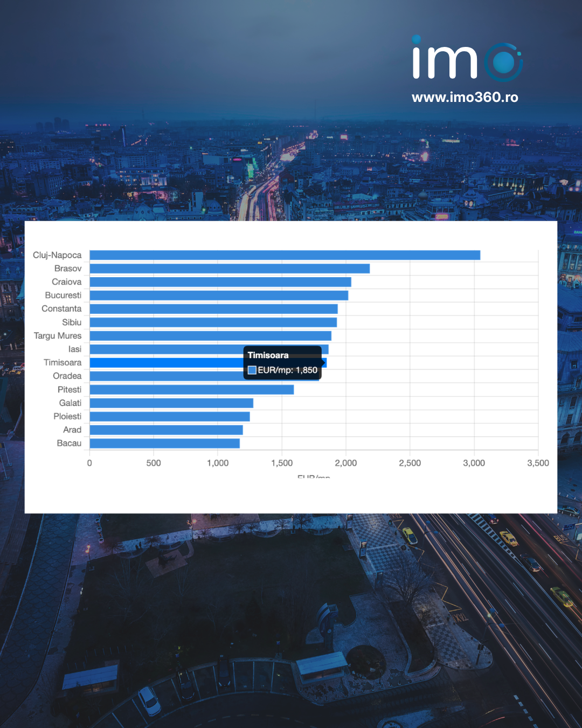
Task: Click the imo logo at top right
Action: click(x=467, y=58)
